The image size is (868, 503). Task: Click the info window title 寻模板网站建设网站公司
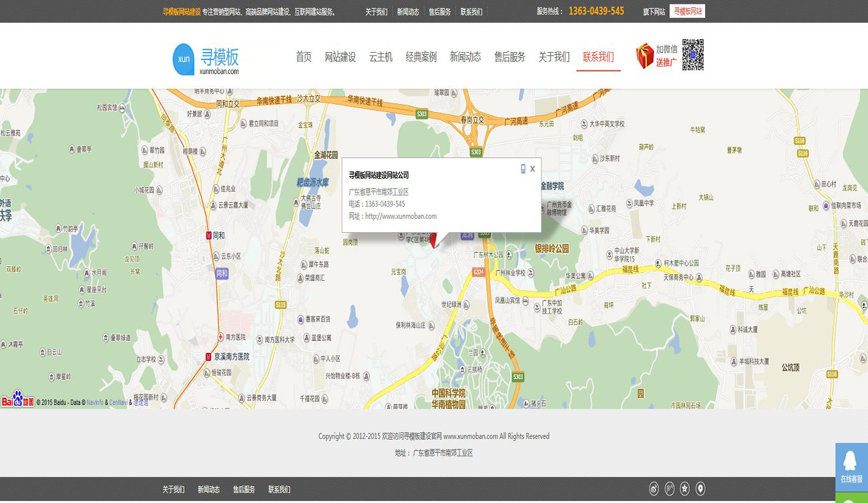point(379,175)
